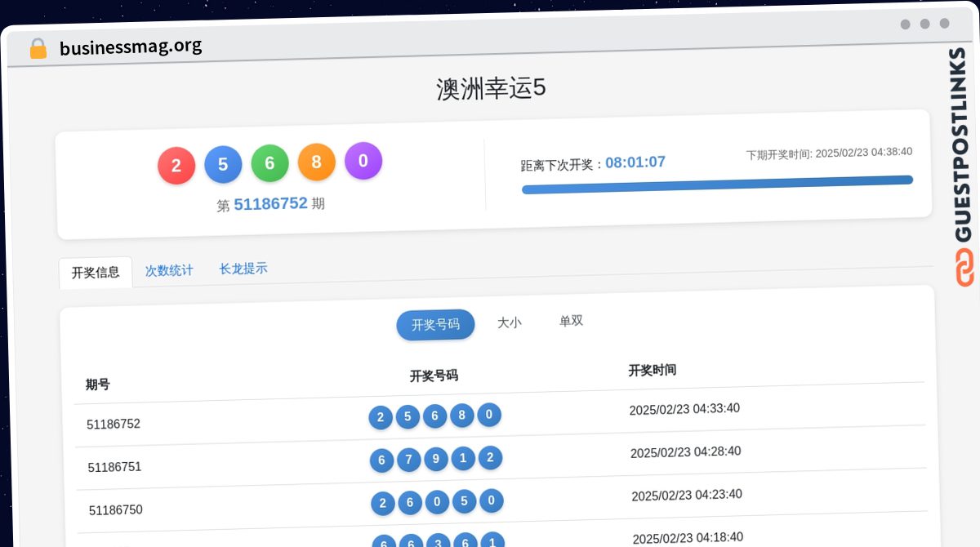Click the draw time 2025/02/23 04:28:40
This screenshot has width=980, height=547.
point(686,451)
